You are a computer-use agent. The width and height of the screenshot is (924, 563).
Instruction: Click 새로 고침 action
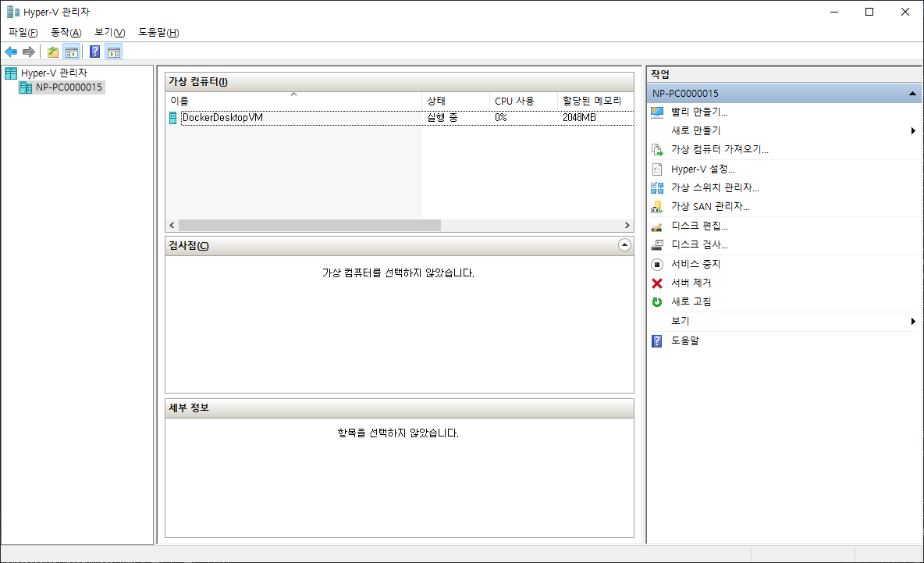point(691,302)
